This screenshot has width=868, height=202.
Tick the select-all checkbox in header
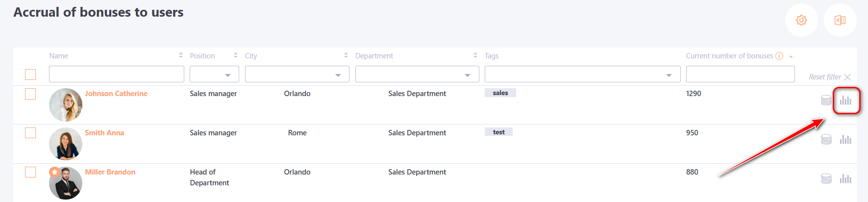(30, 75)
